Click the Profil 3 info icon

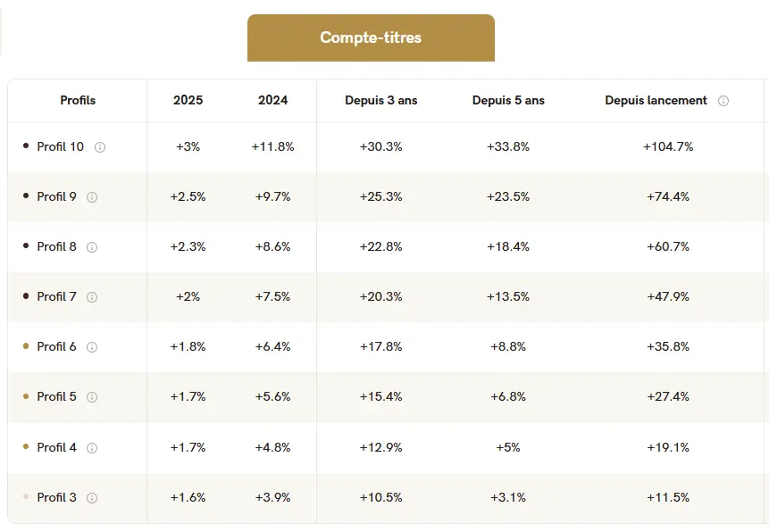point(92,498)
